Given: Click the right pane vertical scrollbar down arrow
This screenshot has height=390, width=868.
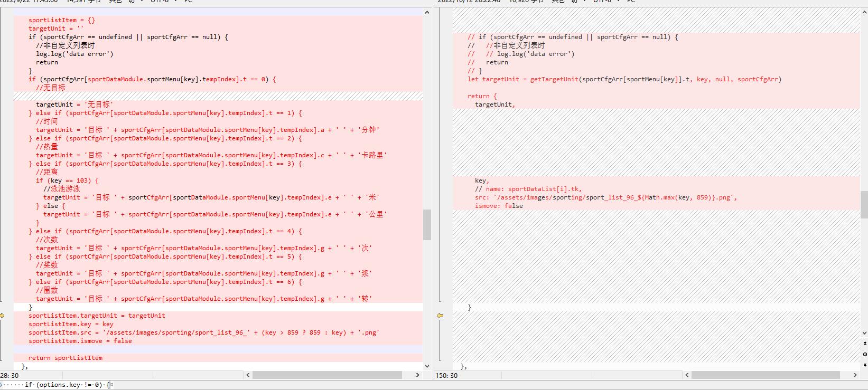Looking at the screenshot, I should point(864,333).
